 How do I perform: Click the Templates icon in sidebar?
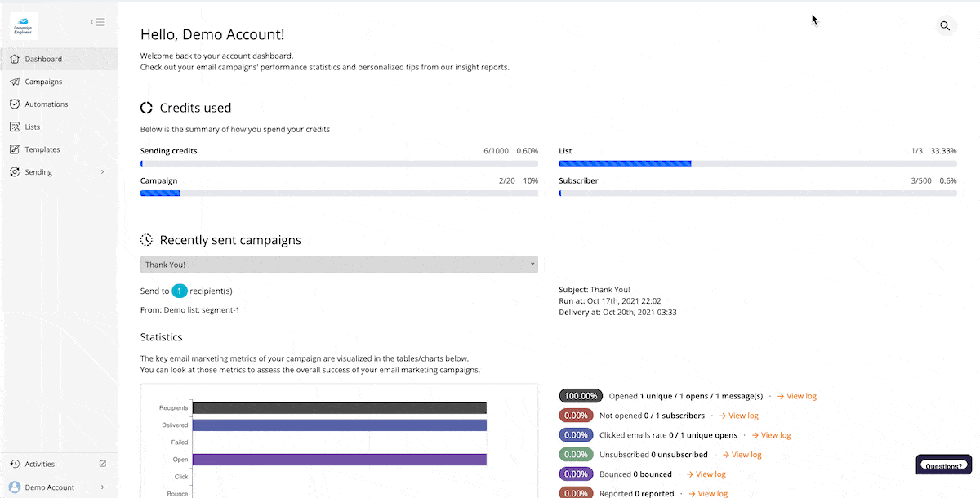pos(15,149)
